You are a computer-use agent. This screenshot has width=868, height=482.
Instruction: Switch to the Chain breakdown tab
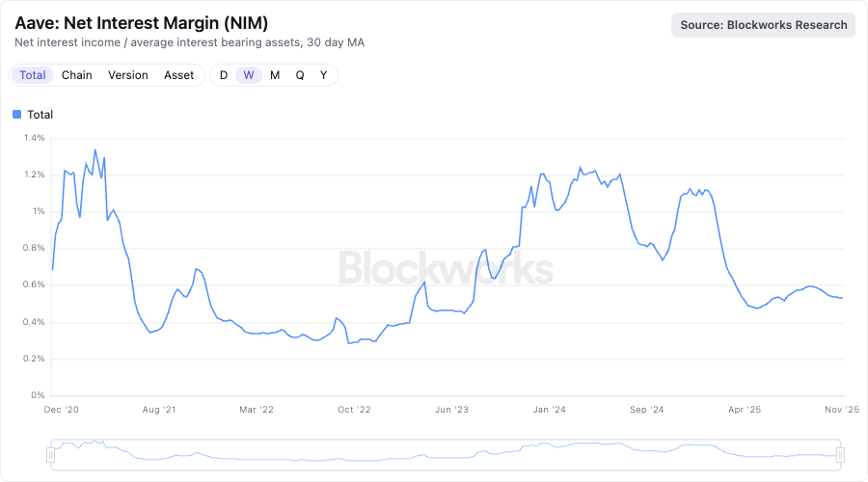tap(77, 75)
